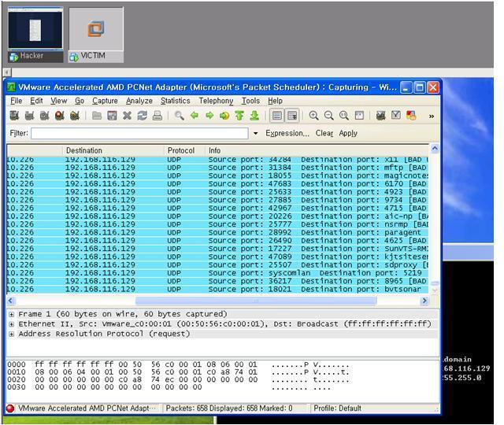Click packet list horizontal scrollbar thumb
Image resolution: width=504 pixels, height=425 pixels.
pos(256,301)
